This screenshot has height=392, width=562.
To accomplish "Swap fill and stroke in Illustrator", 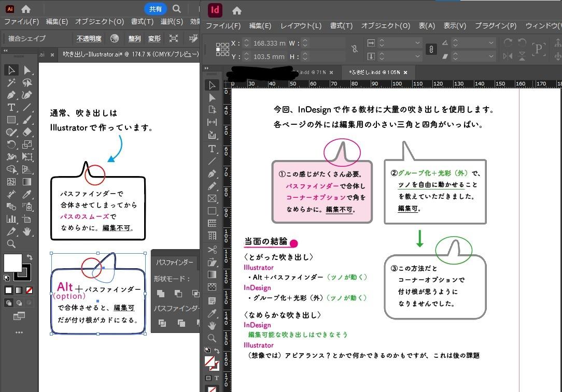I will [x=30, y=257].
